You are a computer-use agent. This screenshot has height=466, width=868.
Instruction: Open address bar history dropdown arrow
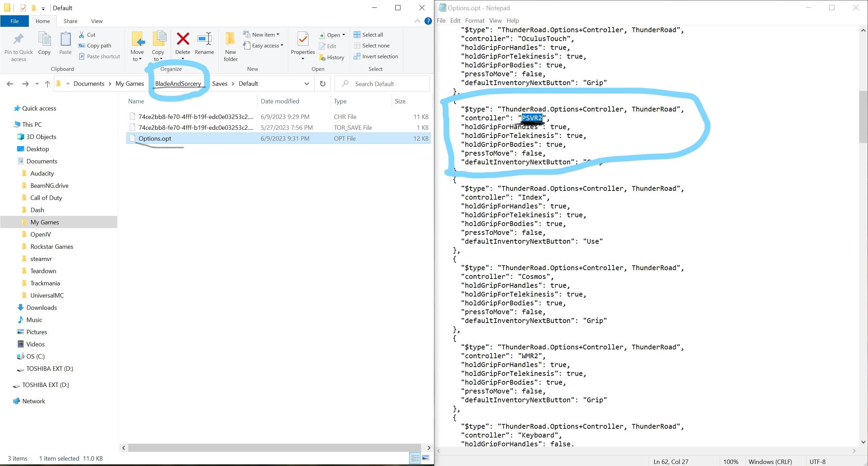tap(307, 84)
